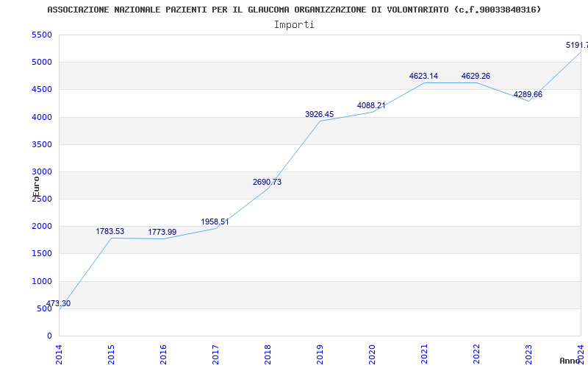Click the 4623.14 data label
588x368 pixels.
click(423, 76)
